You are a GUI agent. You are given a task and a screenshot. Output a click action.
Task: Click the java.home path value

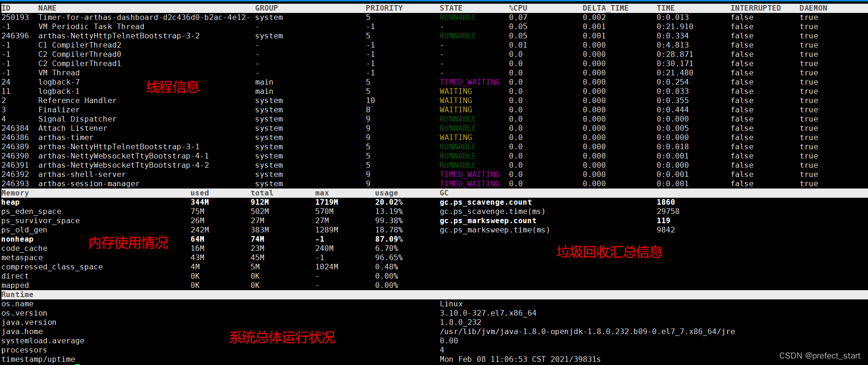[587, 332]
